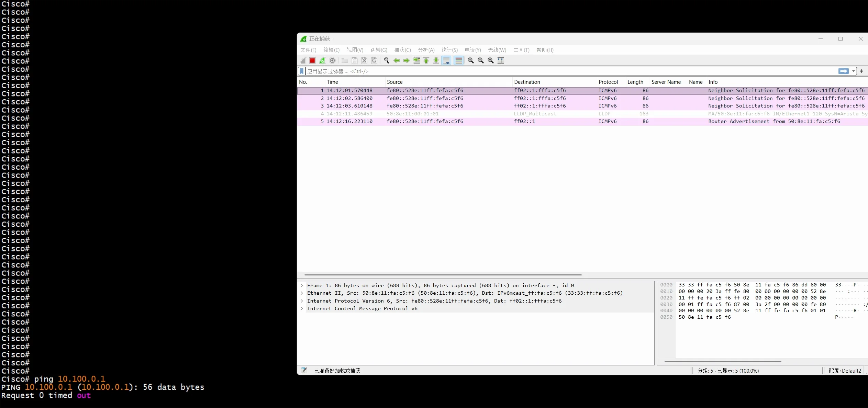
Task: Click the 配置: Default2 profile label
Action: [845, 371]
